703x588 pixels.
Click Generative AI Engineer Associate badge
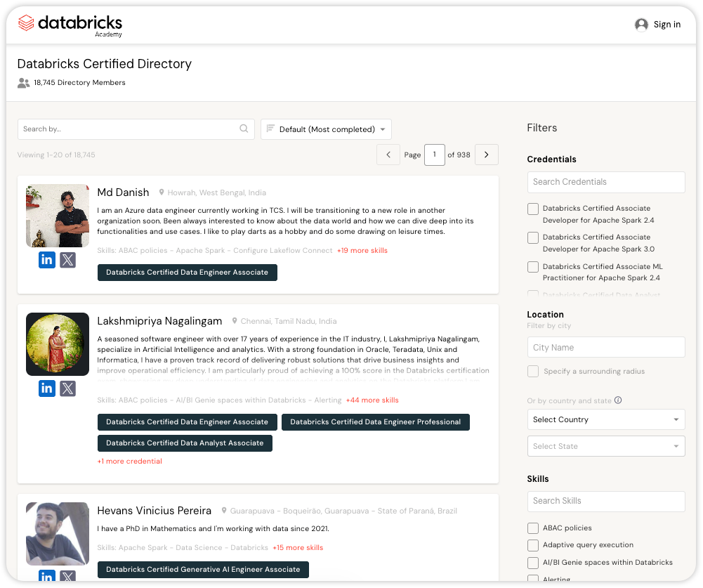(x=203, y=570)
